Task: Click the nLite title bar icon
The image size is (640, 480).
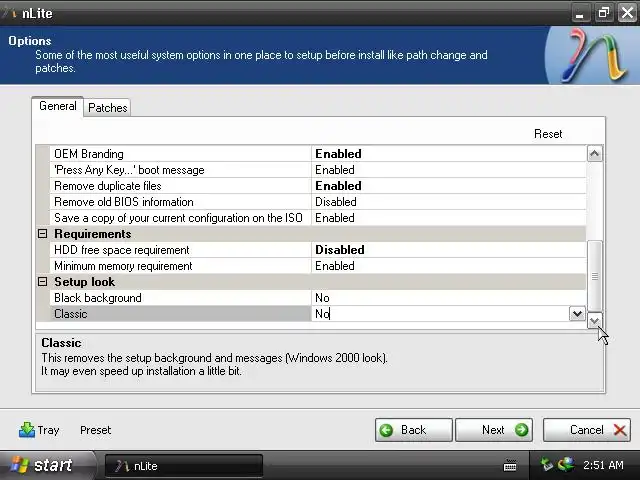Action: (x=9, y=13)
